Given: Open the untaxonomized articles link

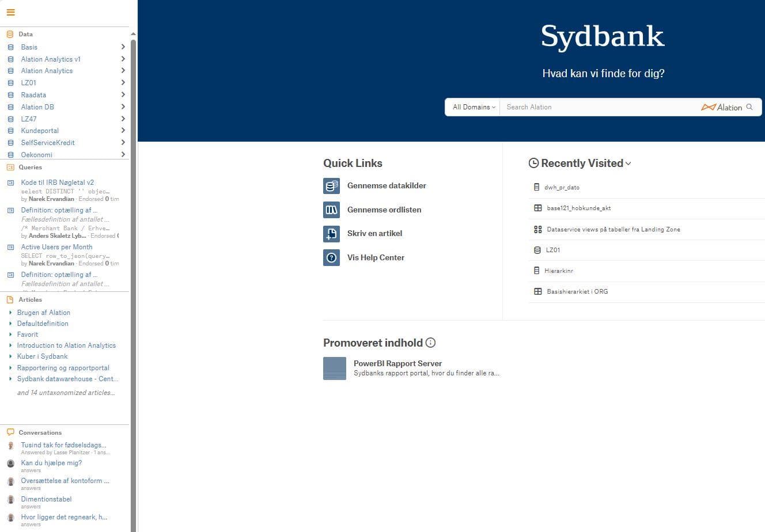Looking at the screenshot, I should pos(66,393).
